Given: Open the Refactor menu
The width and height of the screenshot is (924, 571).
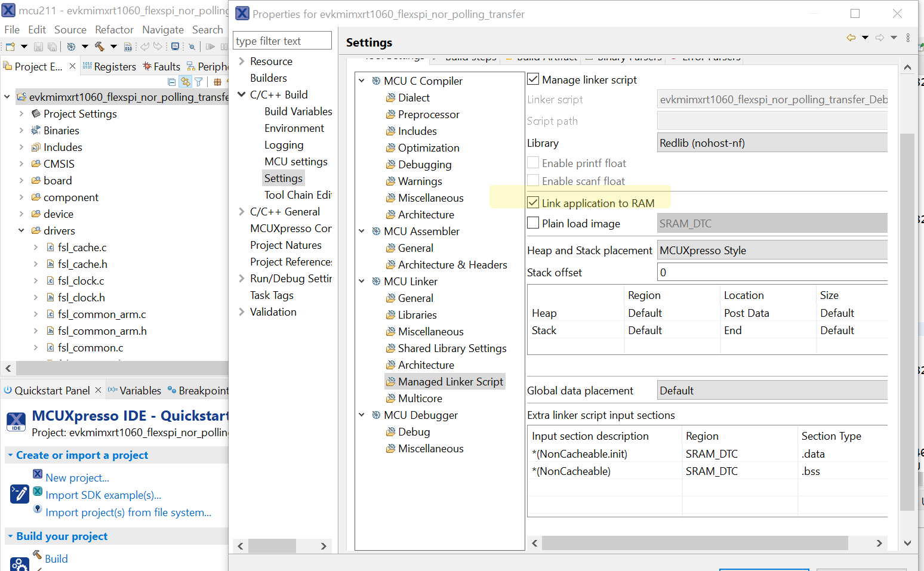Looking at the screenshot, I should point(114,30).
